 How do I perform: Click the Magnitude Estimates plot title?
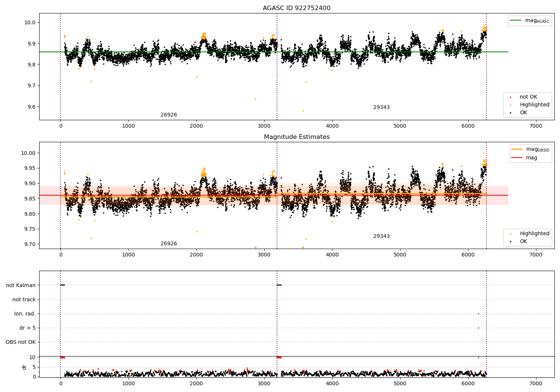click(296, 137)
